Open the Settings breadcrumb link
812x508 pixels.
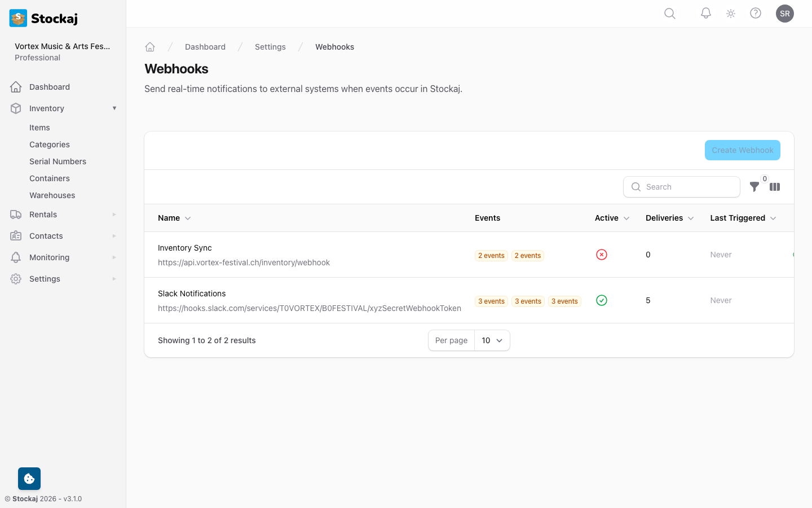270,47
